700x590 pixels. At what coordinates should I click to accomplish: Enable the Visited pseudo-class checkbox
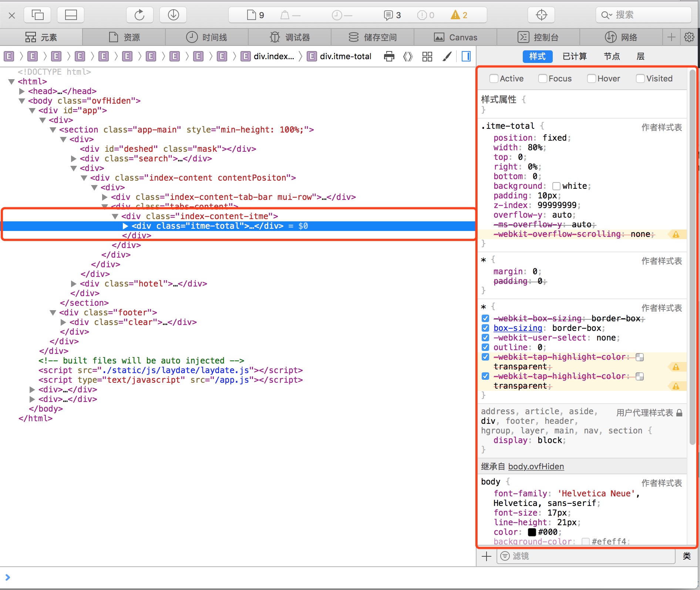click(x=640, y=78)
